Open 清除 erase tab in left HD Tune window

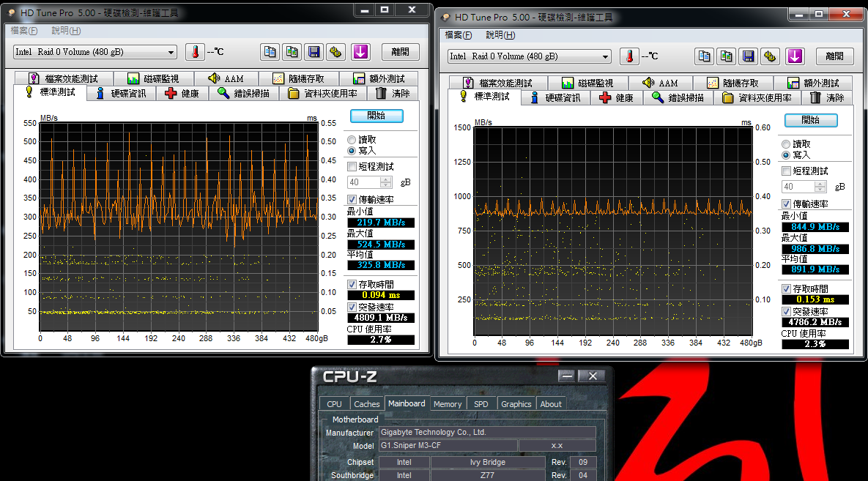coord(393,94)
